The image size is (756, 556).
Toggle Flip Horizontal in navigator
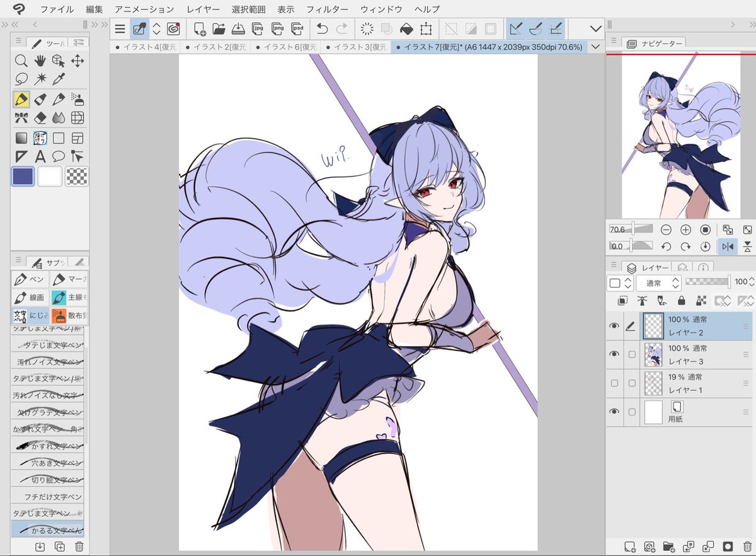coord(728,246)
